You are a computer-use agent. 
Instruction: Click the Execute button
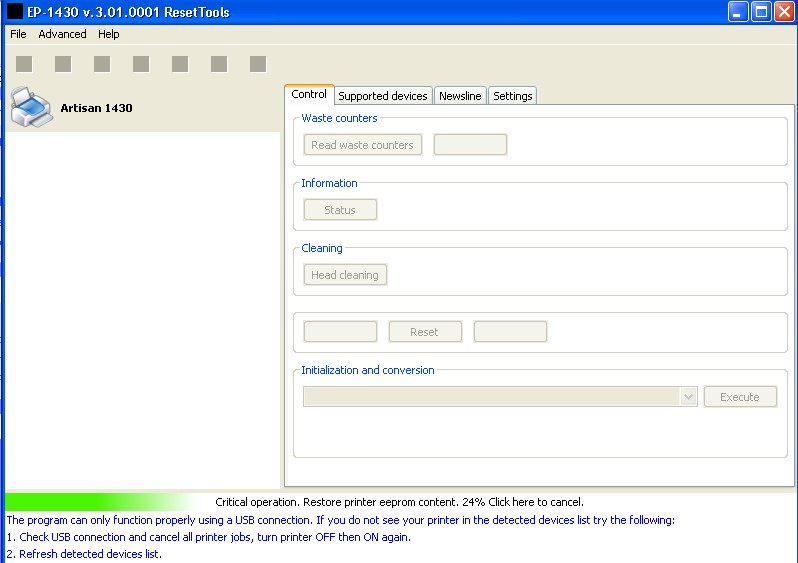739,397
